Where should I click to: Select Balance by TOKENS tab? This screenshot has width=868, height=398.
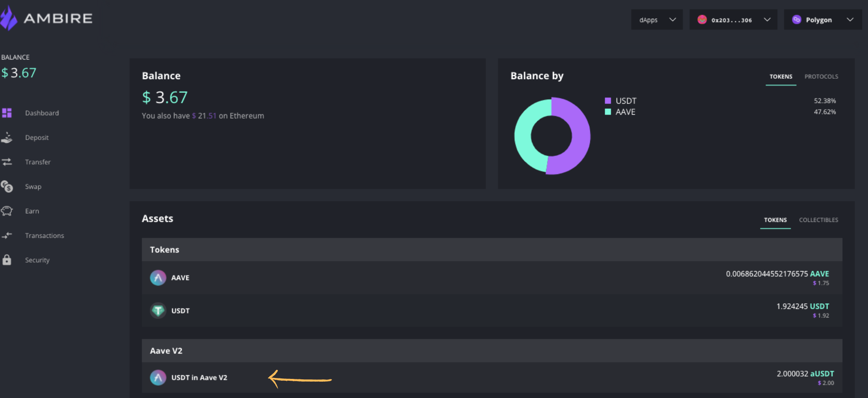click(x=781, y=76)
